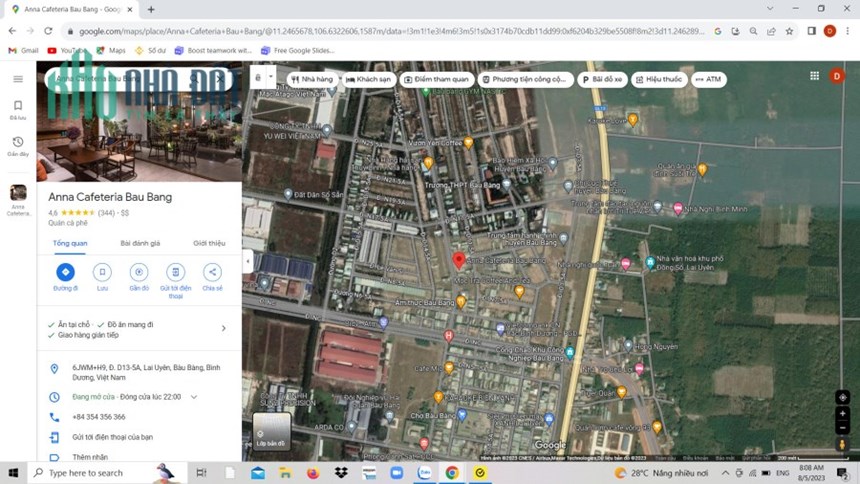
Task: Open the Chrome three-dot menu
Action: coord(847,31)
